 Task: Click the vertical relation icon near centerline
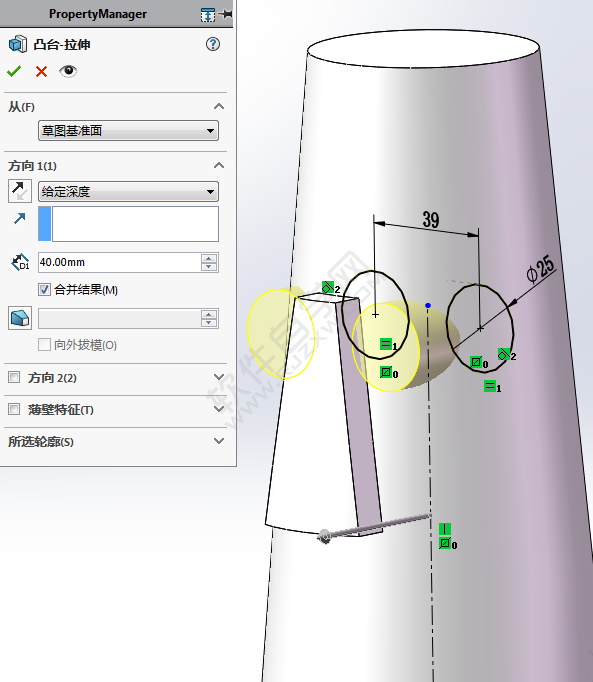(x=445, y=529)
